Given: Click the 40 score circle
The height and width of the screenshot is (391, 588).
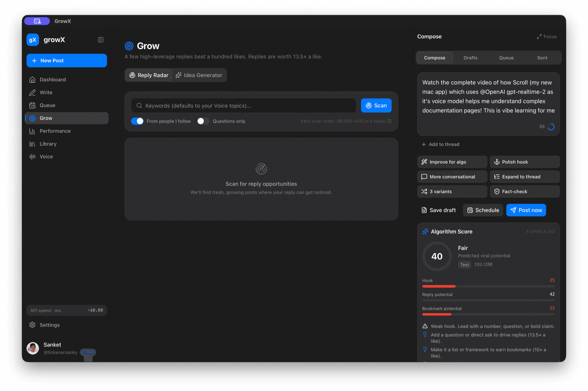Looking at the screenshot, I should (x=437, y=256).
